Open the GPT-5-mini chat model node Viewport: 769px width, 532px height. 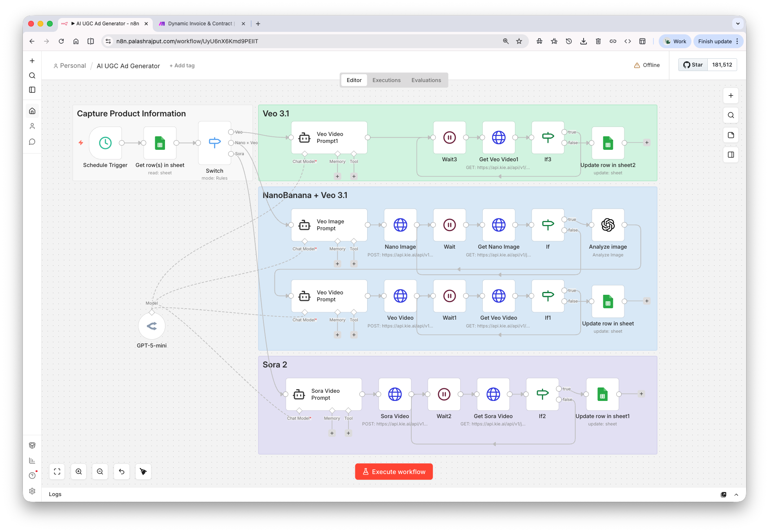152,326
